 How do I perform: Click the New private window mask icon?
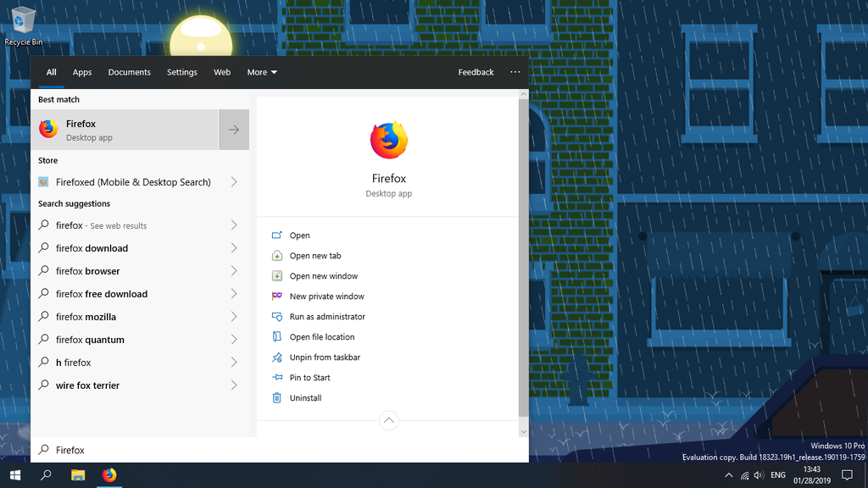click(x=277, y=296)
